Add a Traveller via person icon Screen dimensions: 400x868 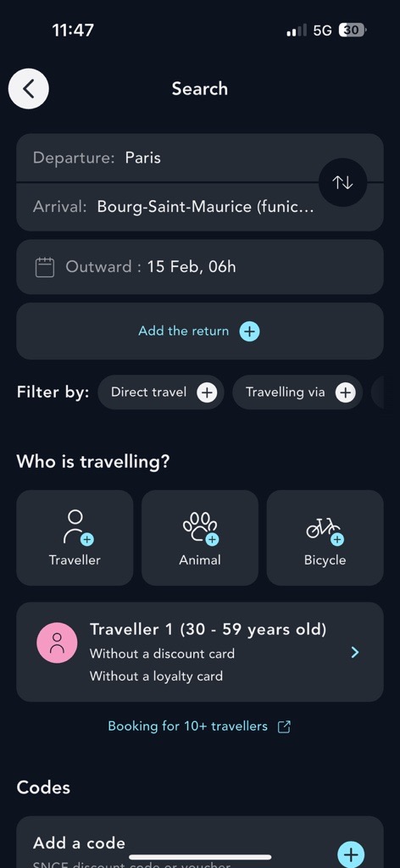click(x=75, y=537)
